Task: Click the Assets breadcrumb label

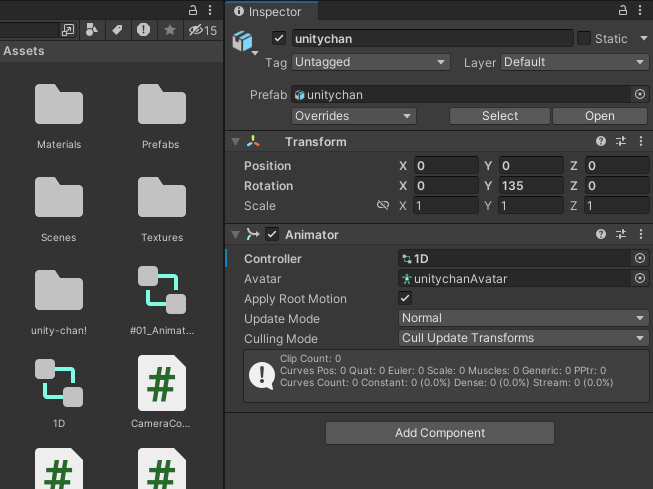Action: tap(24, 51)
